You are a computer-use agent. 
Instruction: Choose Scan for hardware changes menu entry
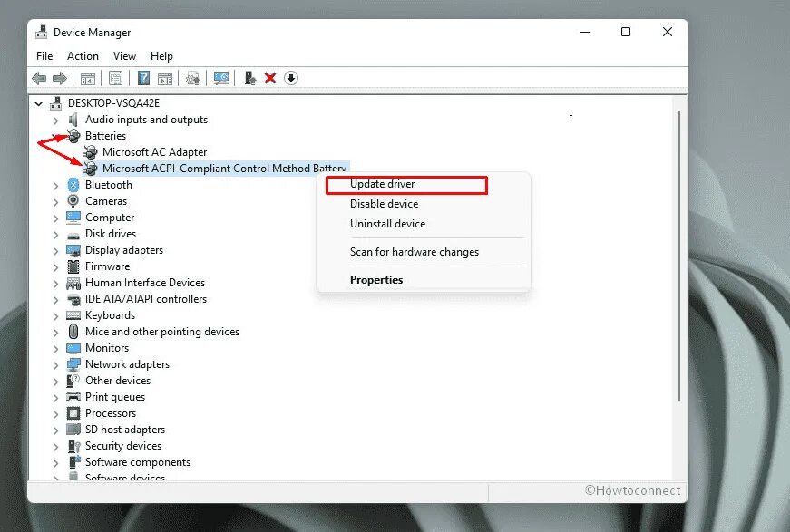[x=415, y=252]
